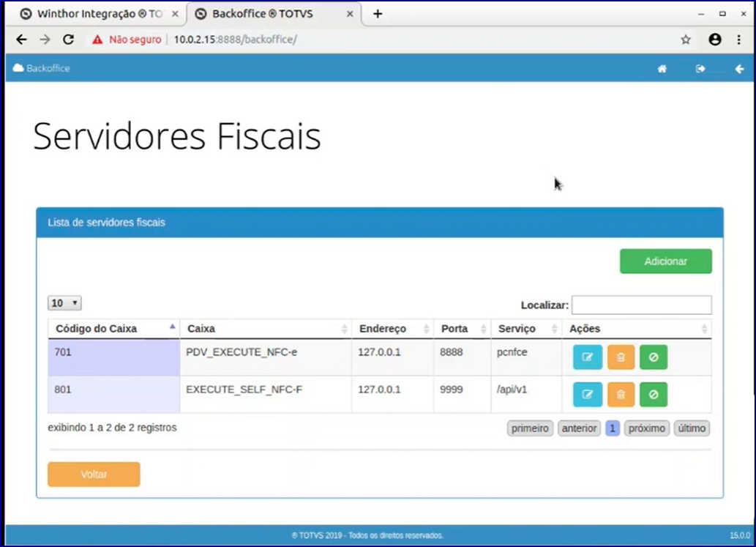Click the /api/v1 service cell

click(x=526, y=395)
